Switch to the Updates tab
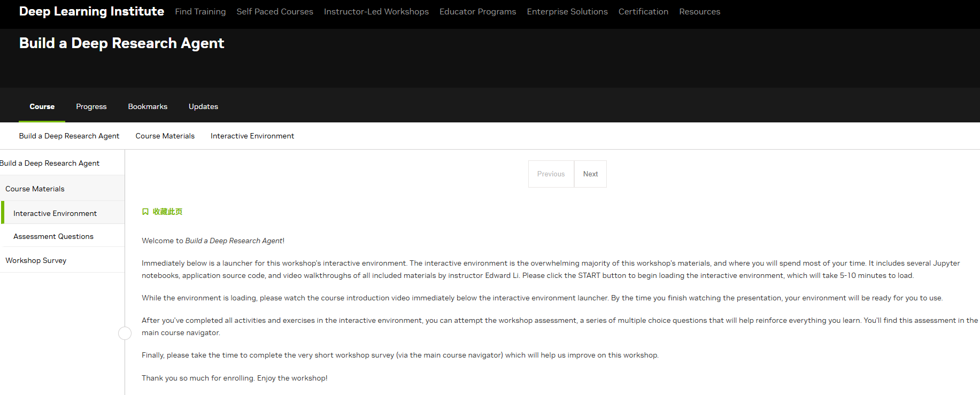 click(x=203, y=106)
